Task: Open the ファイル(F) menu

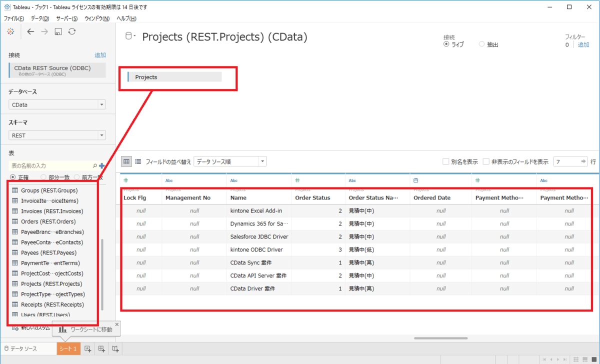Action: (14, 18)
